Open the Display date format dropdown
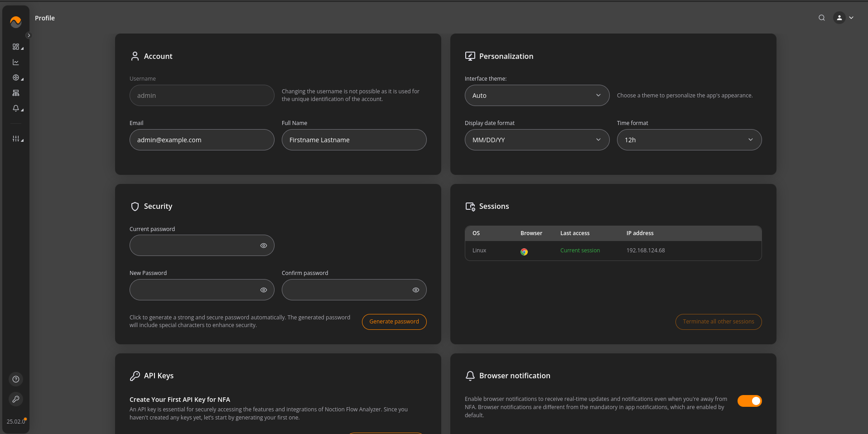The image size is (868, 434). click(537, 140)
